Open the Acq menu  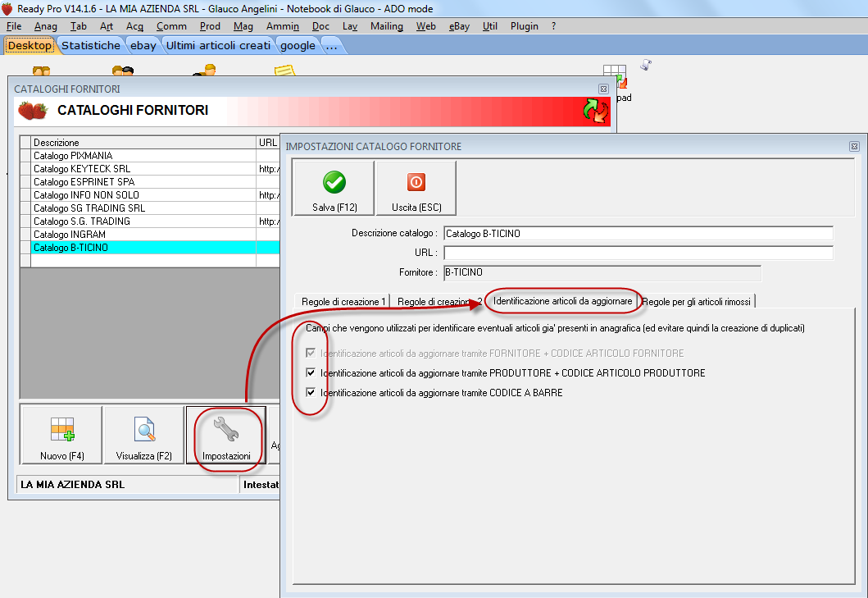[x=134, y=26]
